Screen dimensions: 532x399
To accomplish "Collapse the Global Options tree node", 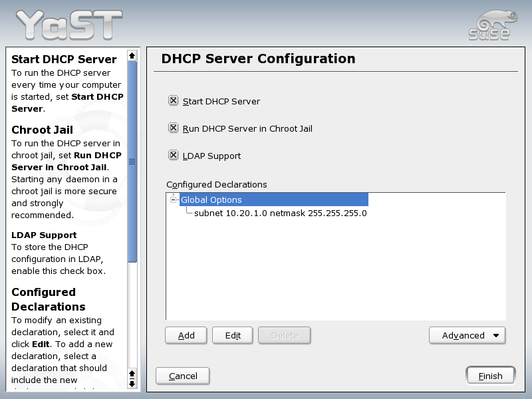I will coord(174,199).
